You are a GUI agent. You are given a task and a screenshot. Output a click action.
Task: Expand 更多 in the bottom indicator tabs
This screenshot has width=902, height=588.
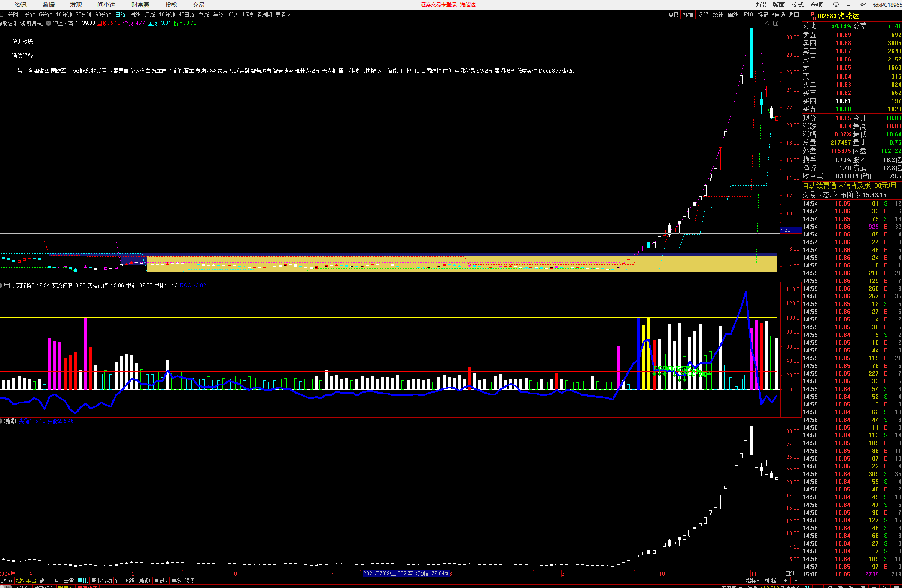(176, 581)
